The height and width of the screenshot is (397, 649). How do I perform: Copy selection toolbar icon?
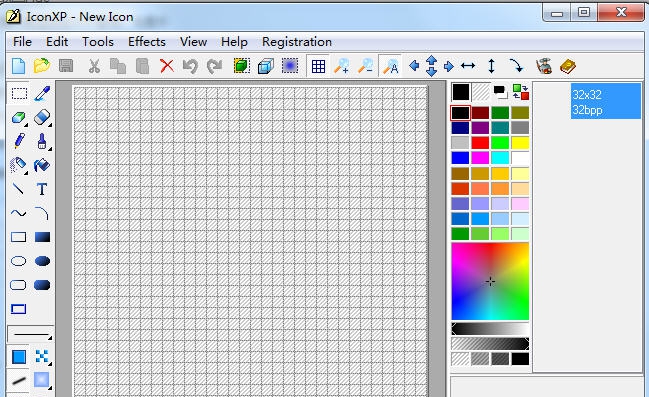pos(118,66)
